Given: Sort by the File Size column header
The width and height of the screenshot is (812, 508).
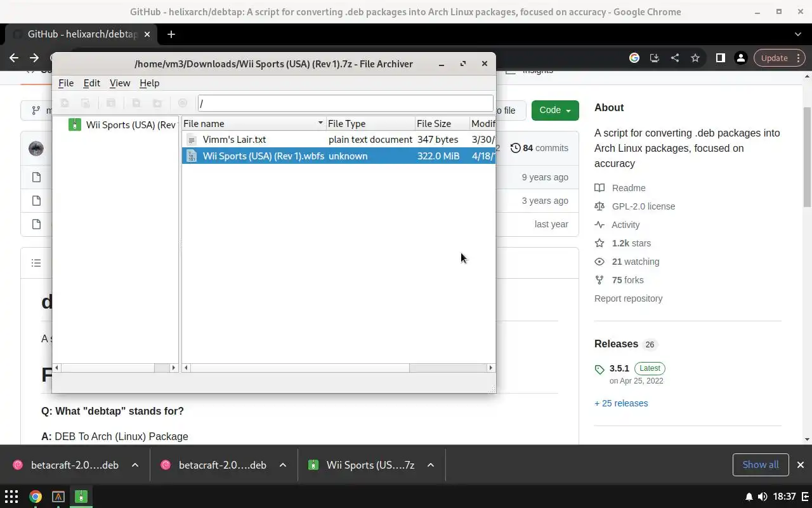Looking at the screenshot, I should (x=442, y=123).
